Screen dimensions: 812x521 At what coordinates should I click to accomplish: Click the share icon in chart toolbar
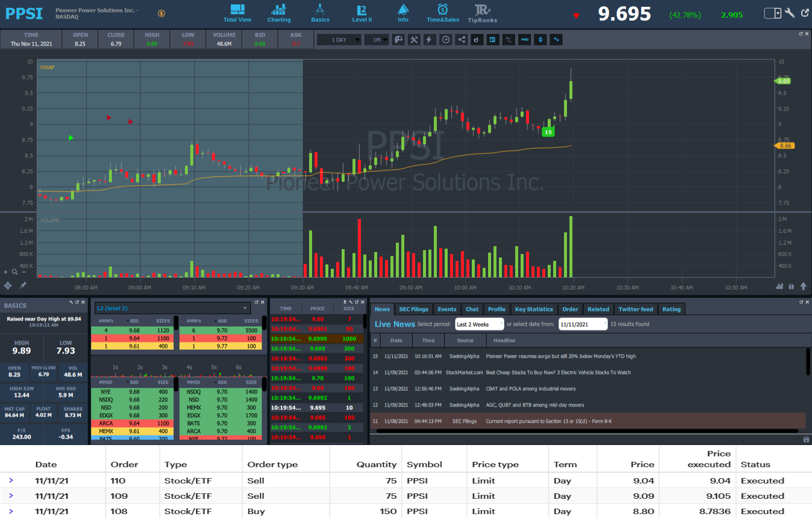click(461, 40)
